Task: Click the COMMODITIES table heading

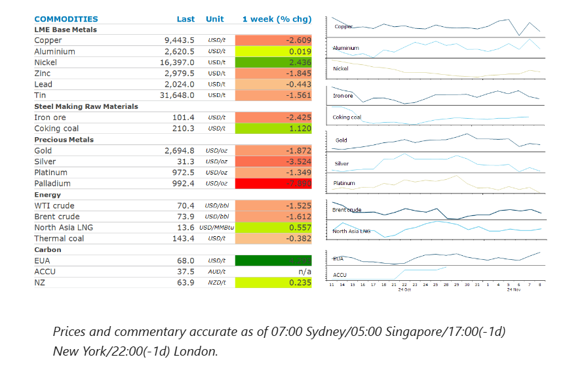Action: click(x=66, y=19)
